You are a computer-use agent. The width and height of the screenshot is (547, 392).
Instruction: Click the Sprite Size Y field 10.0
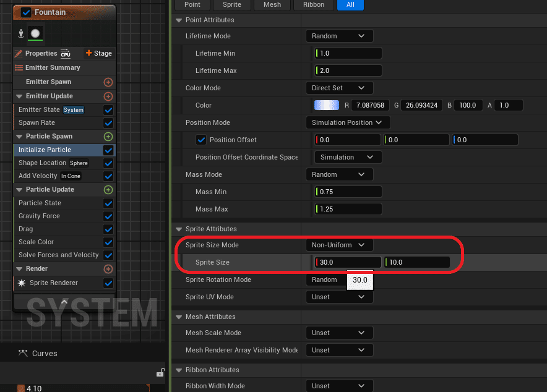[417, 262]
